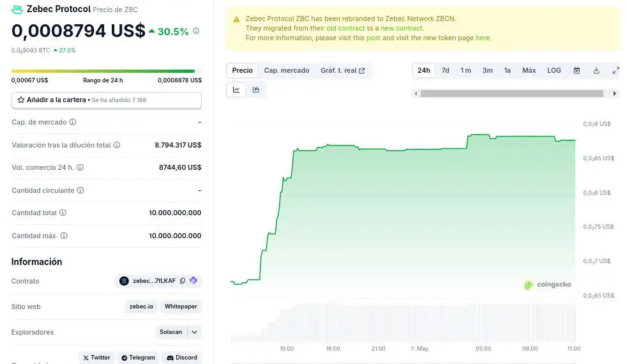The image size is (627, 364).
Task: Click the left arrow of the chart scrollbar
Action: (416, 94)
